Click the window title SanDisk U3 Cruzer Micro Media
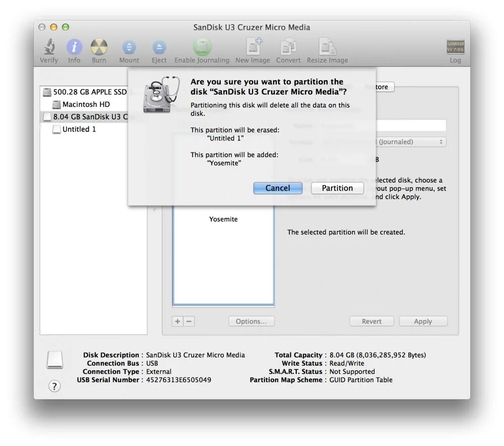This screenshot has height=446, width=504. 251,27
